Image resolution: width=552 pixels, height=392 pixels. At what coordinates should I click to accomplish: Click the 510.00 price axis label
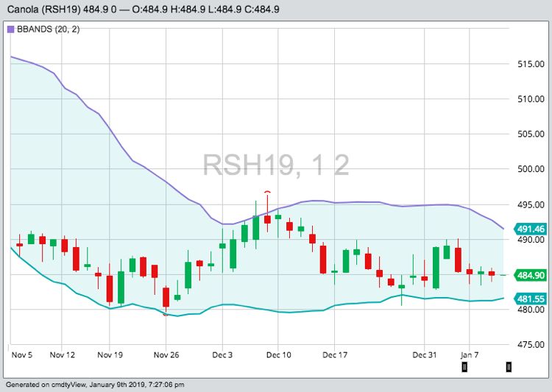tap(531, 99)
